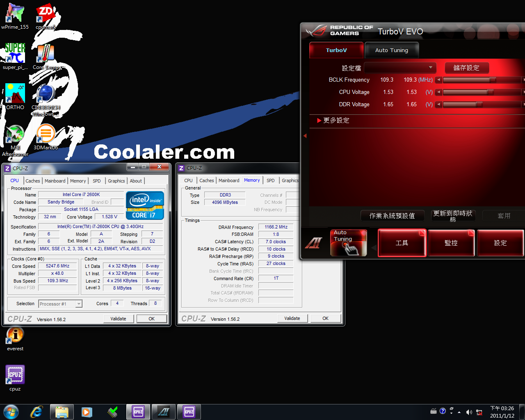Click Validate in right CPU-Z window
Image resolution: width=525 pixels, height=420 pixels.
pyautogui.click(x=292, y=318)
